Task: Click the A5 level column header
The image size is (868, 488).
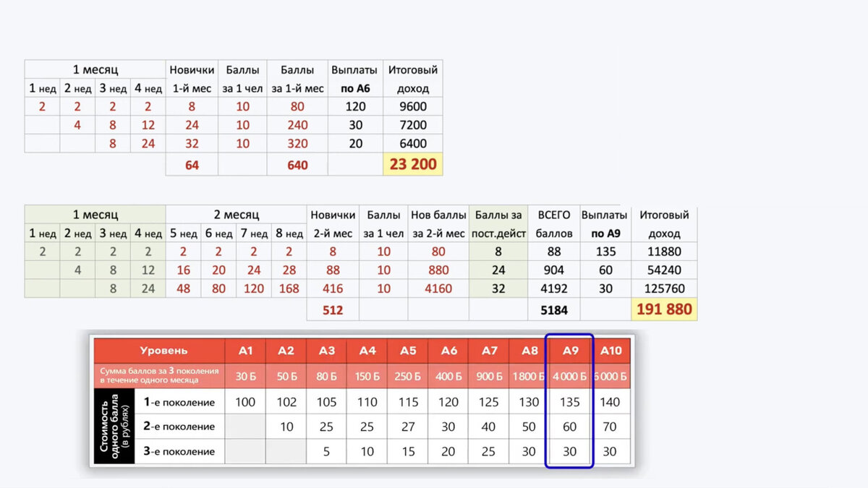Action: [x=408, y=351]
